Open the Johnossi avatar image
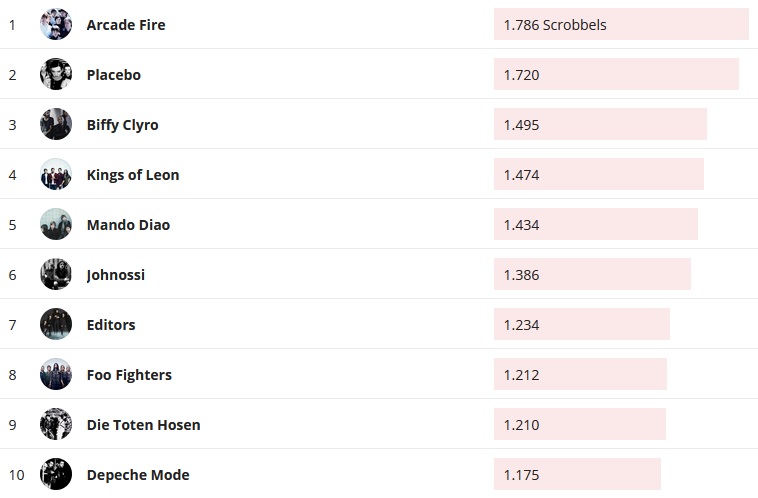Image resolution: width=758 pixels, height=498 pixels. pos(56,274)
